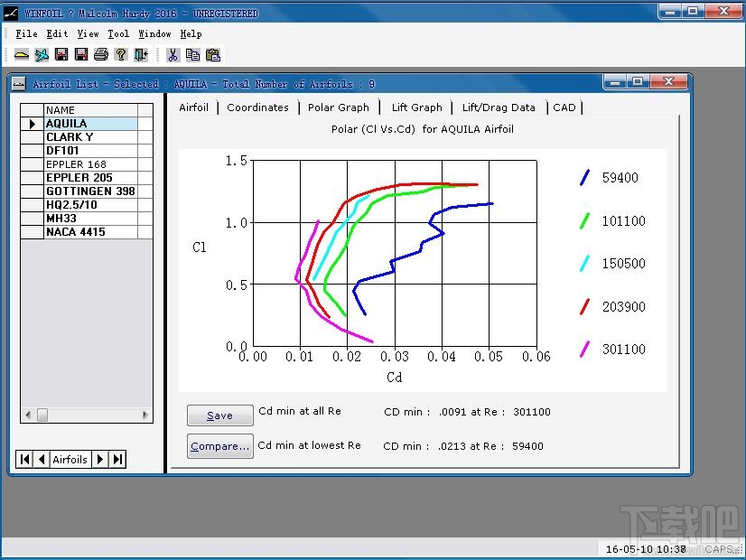This screenshot has width=746, height=560.
Task: Click the NAME column header
Action: [x=91, y=110]
